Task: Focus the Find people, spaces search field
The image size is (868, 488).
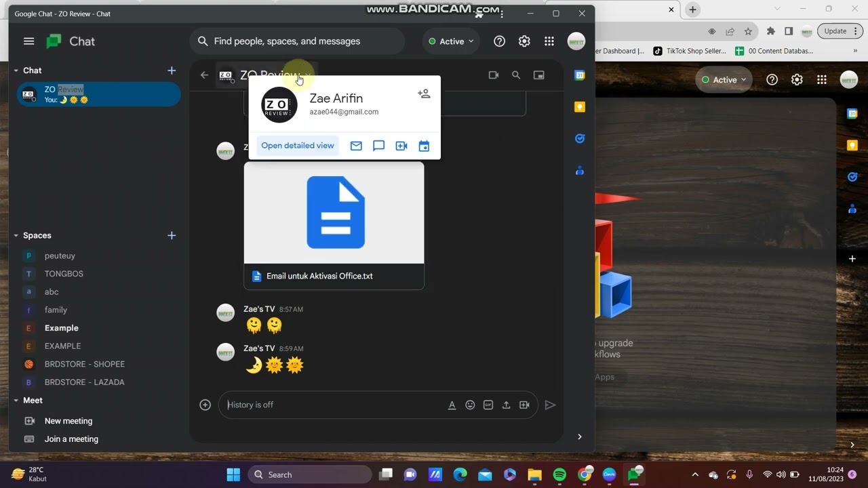Action: tap(297, 41)
